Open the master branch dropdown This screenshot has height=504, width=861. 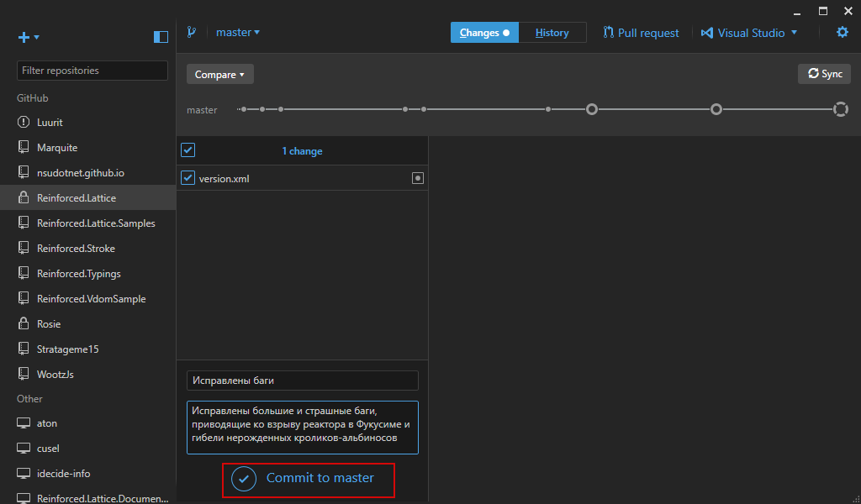click(238, 33)
